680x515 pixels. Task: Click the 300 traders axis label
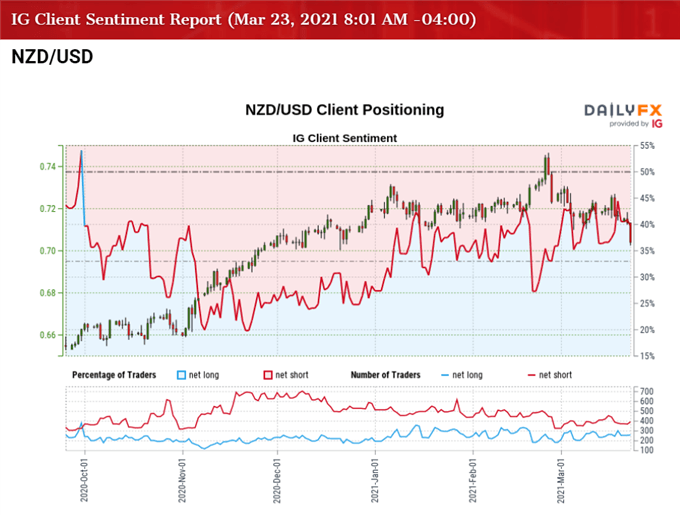(x=647, y=430)
